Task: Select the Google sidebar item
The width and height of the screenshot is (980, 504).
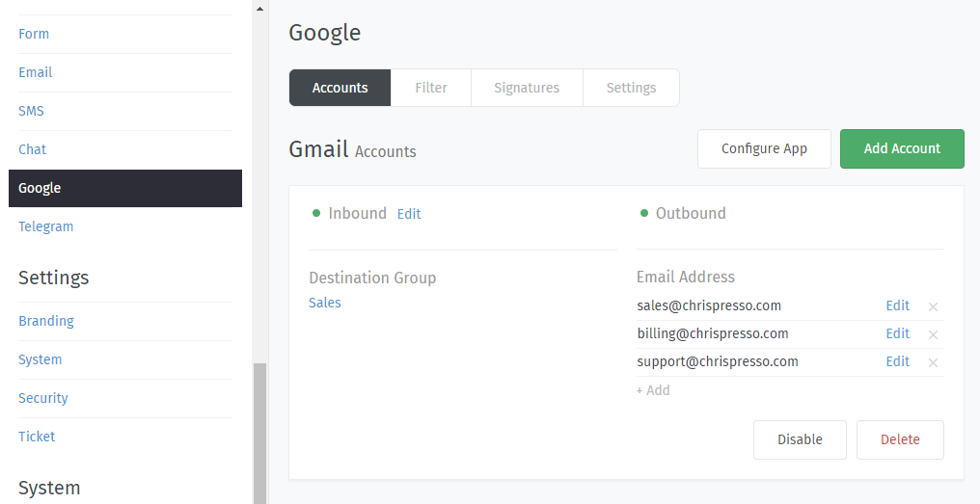Action: (x=125, y=188)
